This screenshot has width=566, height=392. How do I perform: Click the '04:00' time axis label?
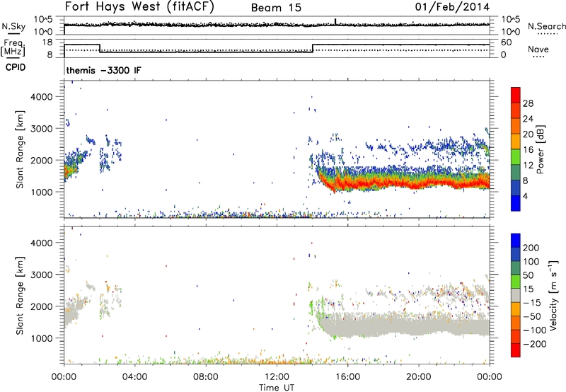coord(134,377)
